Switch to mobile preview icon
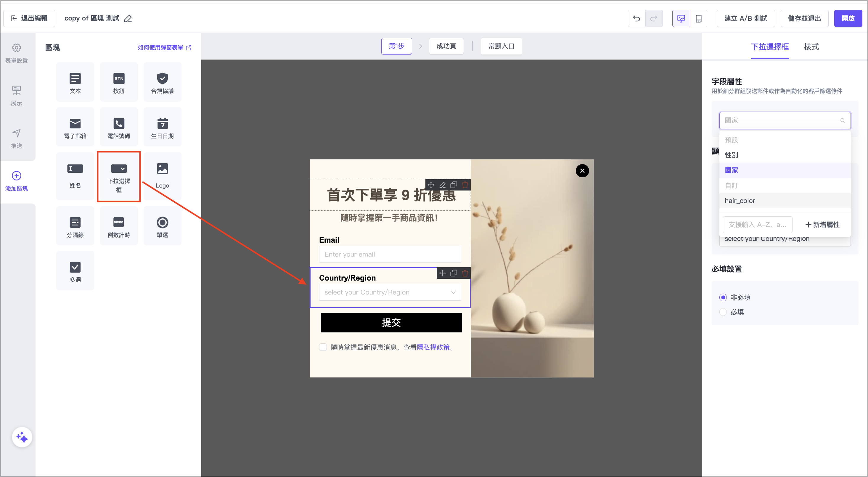This screenshot has width=868, height=477. [698, 18]
